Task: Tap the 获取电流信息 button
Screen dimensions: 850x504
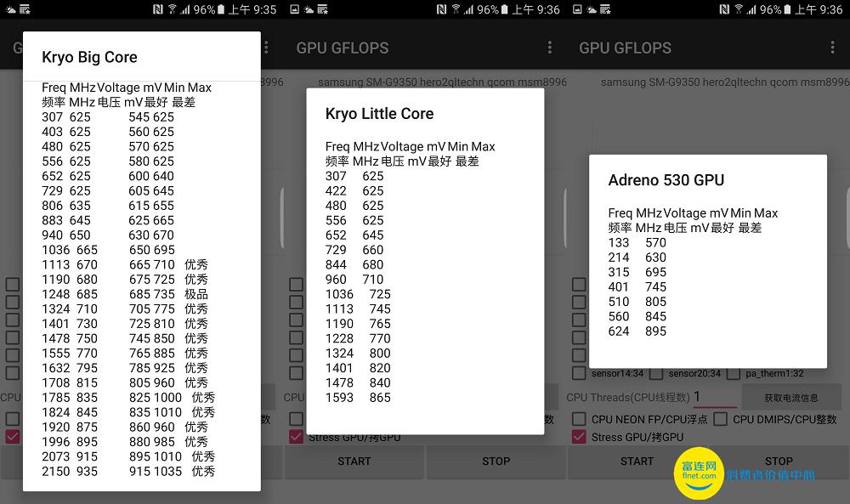Action: click(792, 397)
